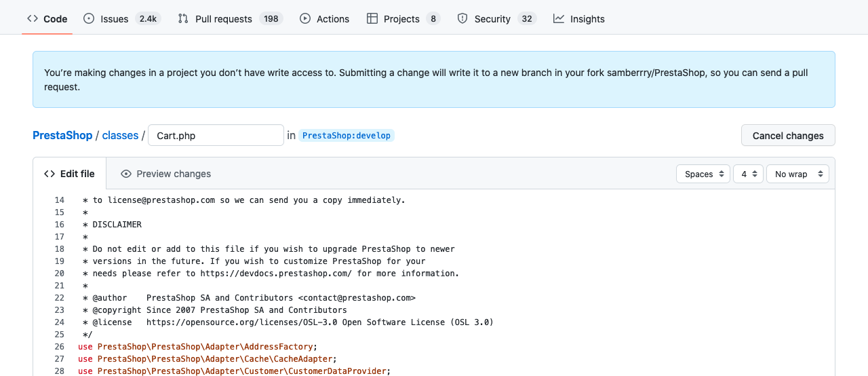
Task: Click the blue write-access notice text
Action: [x=426, y=79]
